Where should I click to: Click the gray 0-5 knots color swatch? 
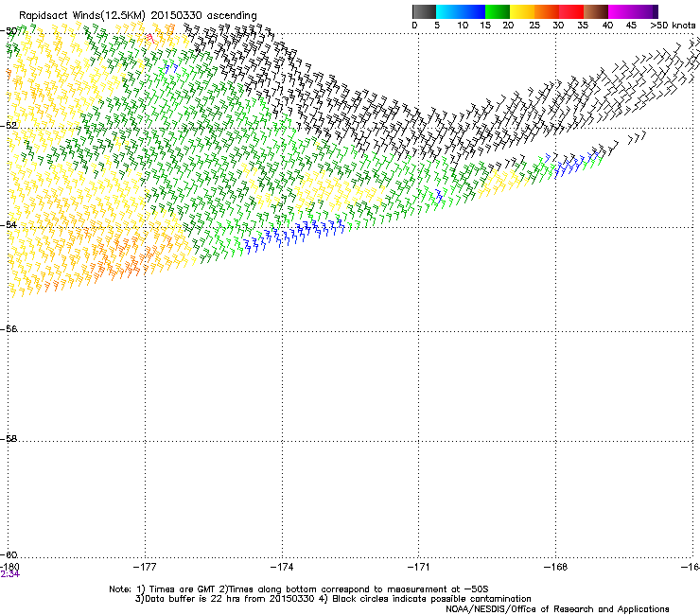(x=424, y=11)
